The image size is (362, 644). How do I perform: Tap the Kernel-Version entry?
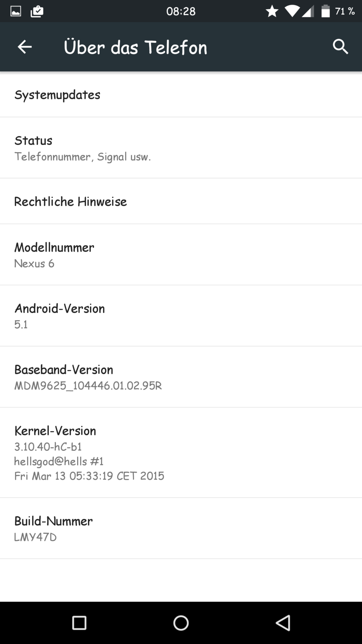tap(181, 452)
